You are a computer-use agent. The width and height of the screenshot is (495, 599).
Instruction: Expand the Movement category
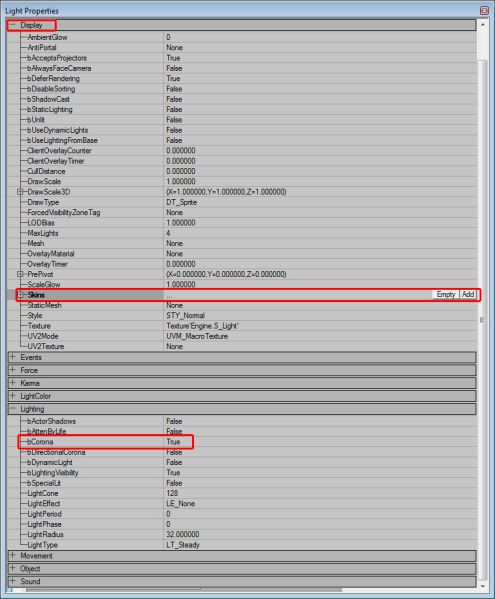tap(13, 555)
